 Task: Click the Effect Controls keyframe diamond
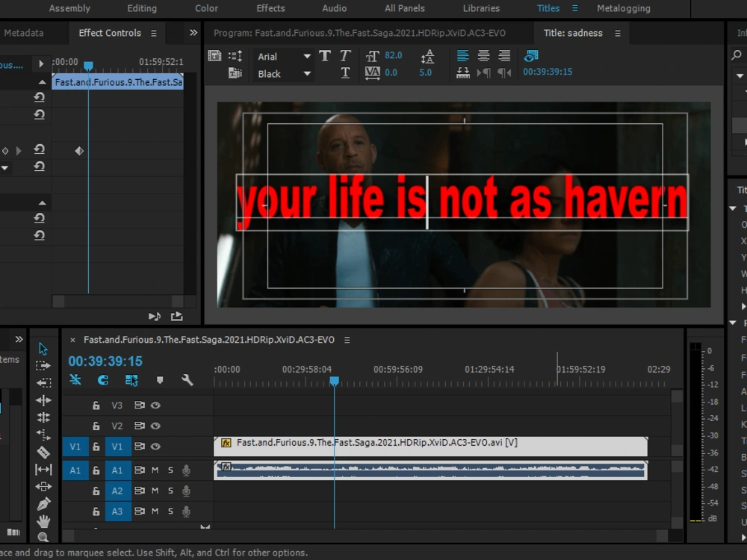coord(80,151)
